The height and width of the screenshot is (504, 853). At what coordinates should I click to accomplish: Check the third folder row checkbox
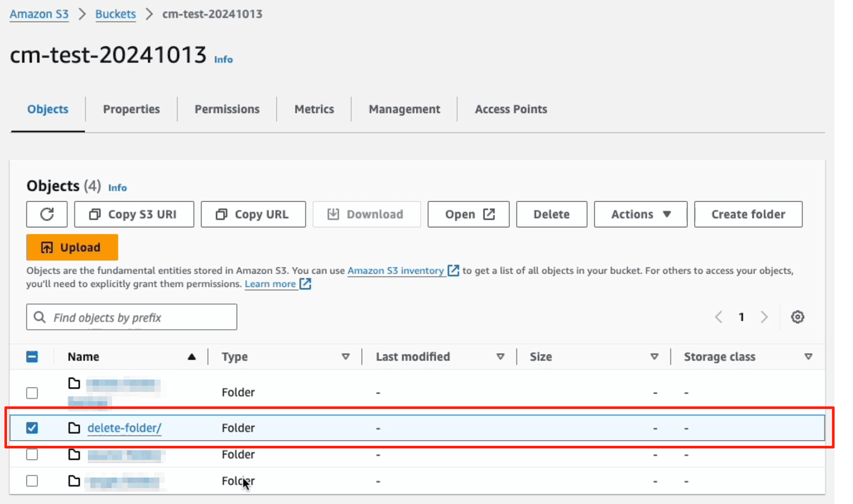(32, 455)
